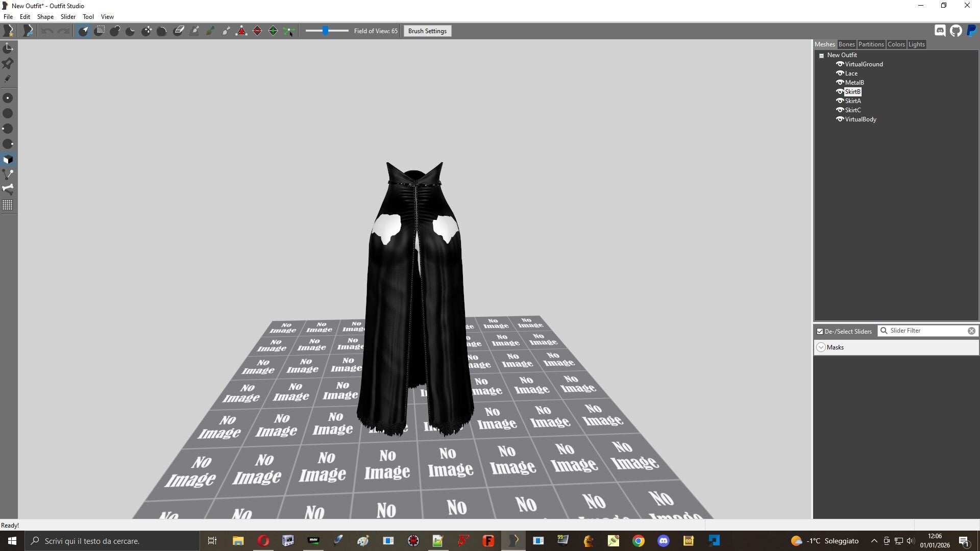Click the Load Reference toolbar icon
The height and width of the screenshot is (551, 980).
click(28, 31)
